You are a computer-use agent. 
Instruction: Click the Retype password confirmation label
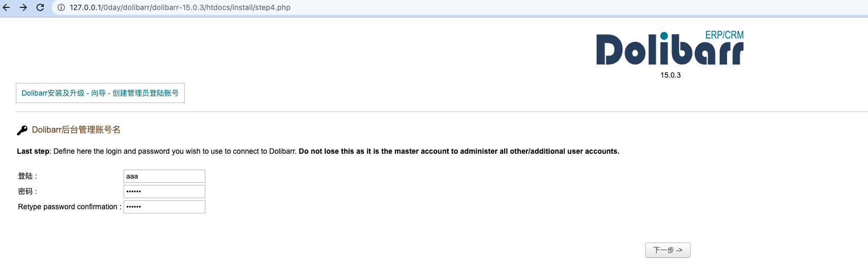pos(70,207)
